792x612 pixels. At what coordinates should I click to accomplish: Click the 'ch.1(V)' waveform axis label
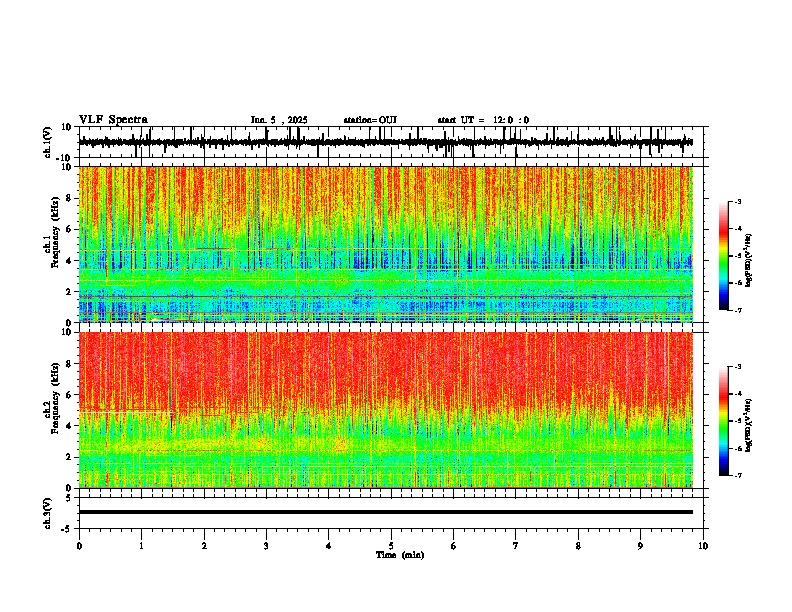(x=48, y=142)
